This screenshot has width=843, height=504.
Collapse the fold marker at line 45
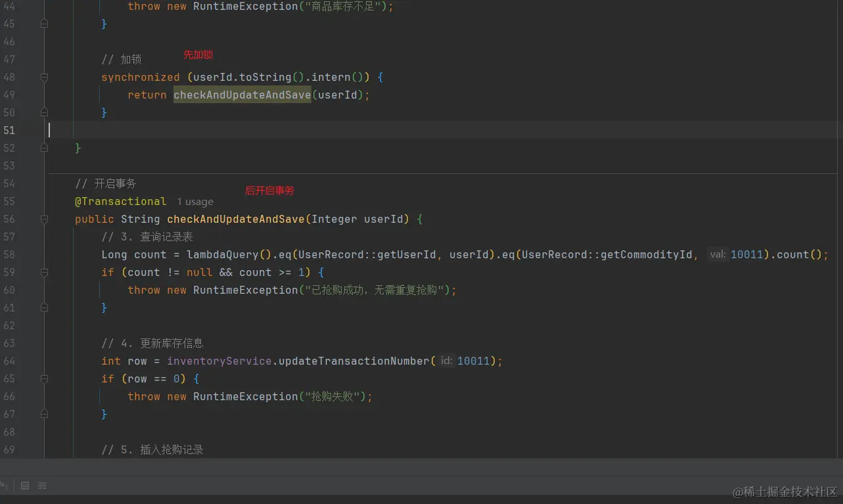(x=44, y=24)
